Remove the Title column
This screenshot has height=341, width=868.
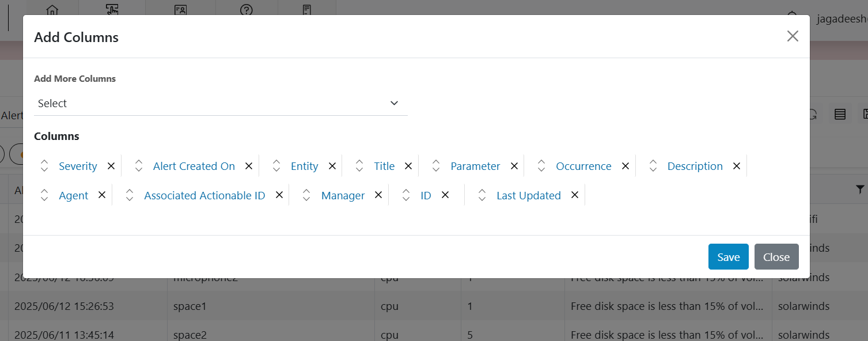[408, 166]
